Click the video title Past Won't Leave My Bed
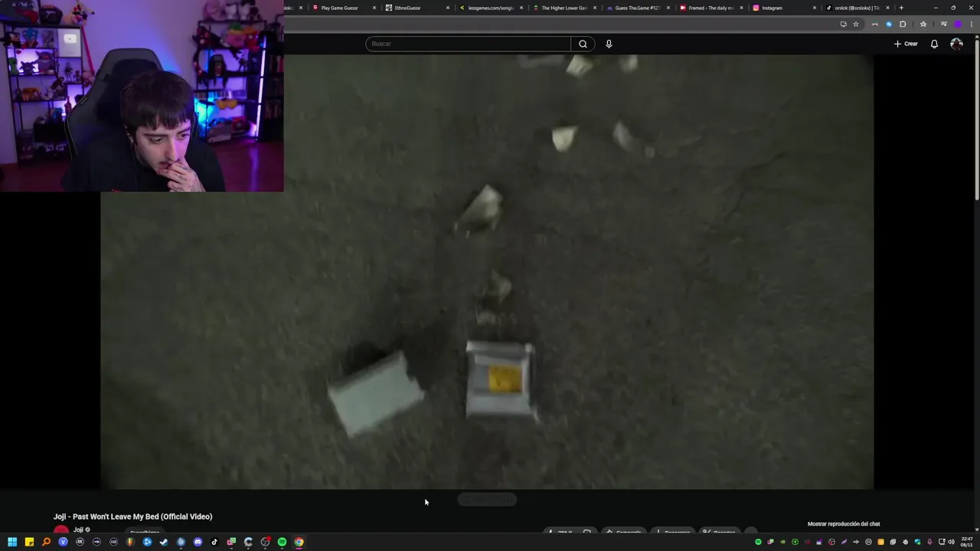The image size is (980, 551). click(x=132, y=517)
